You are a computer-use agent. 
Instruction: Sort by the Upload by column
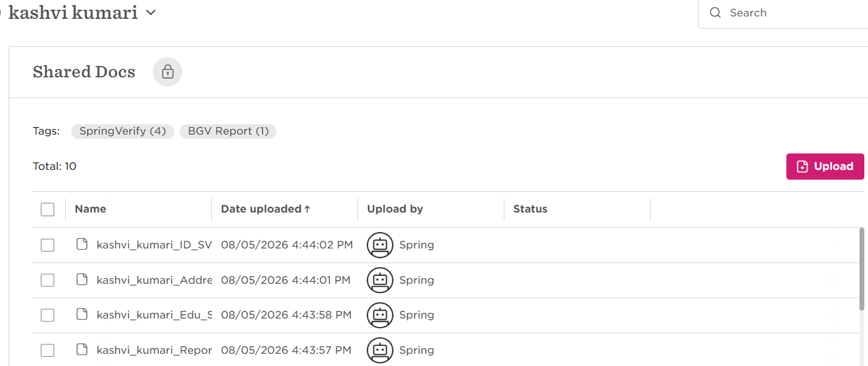click(x=395, y=209)
